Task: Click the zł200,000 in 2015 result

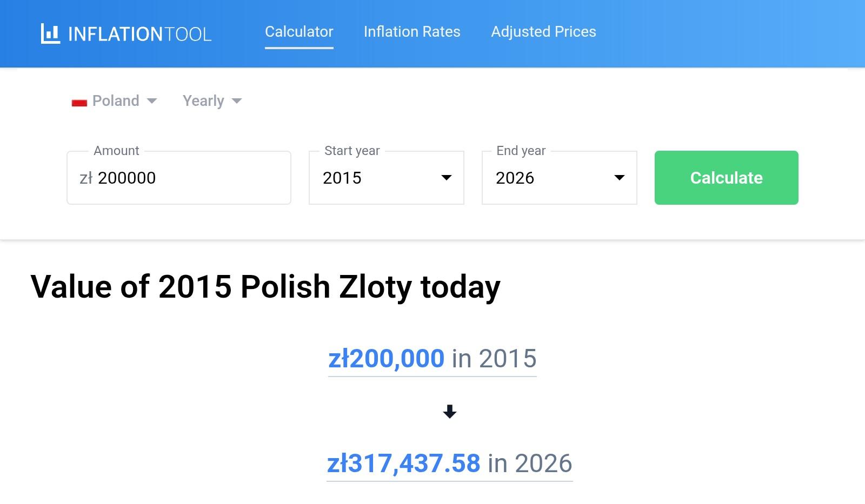Action: point(432,359)
